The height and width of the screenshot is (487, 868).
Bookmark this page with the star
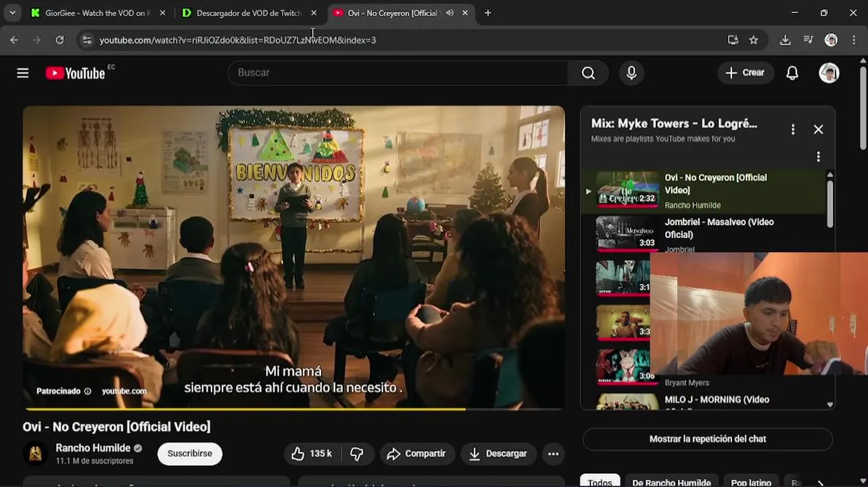[754, 40]
